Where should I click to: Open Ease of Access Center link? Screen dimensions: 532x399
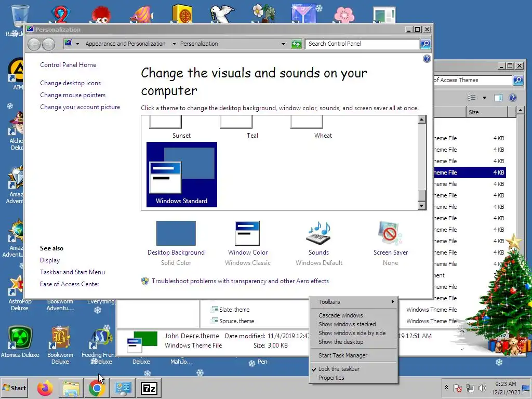[x=70, y=284]
